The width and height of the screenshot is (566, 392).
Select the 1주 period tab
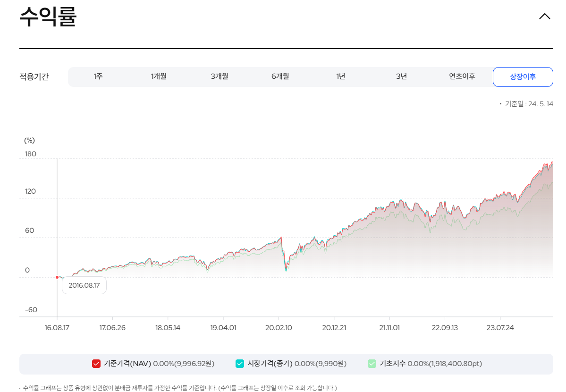click(x=98, y=77)
